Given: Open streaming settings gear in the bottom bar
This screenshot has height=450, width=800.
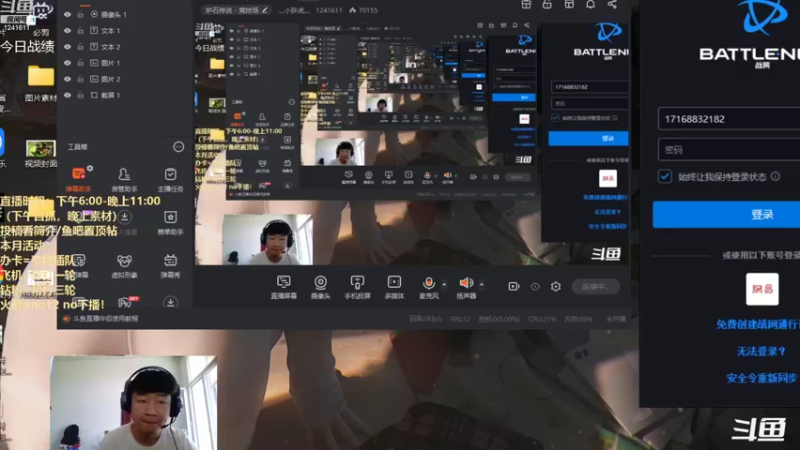Looking at the screenshot, I should pos(556,287).
